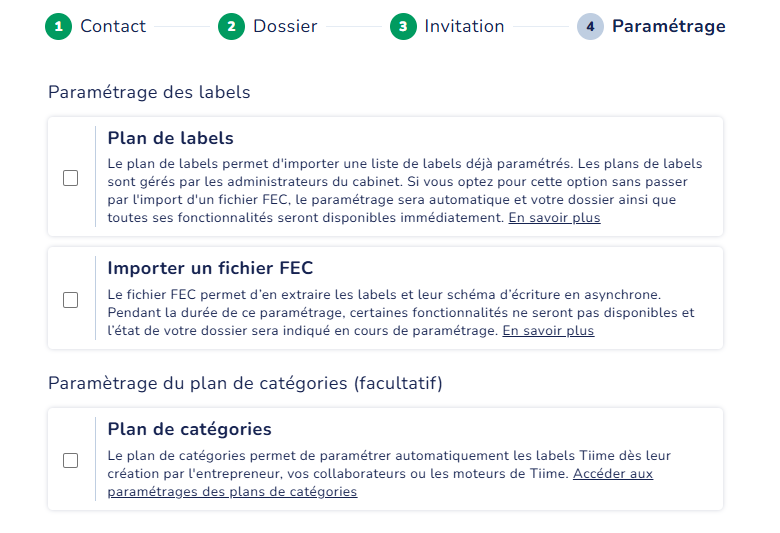
Task: Follow the Accéder aux paramétrages link
Action: point(613,474)
